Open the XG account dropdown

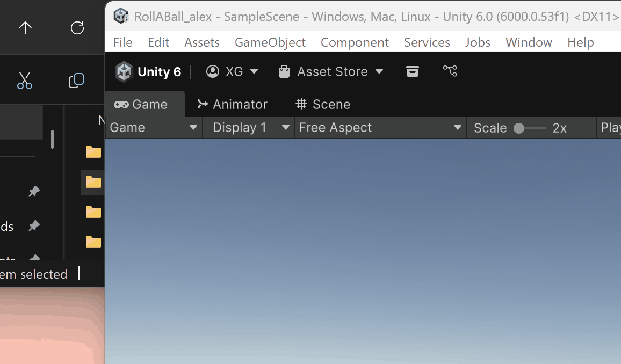[233, 71]
